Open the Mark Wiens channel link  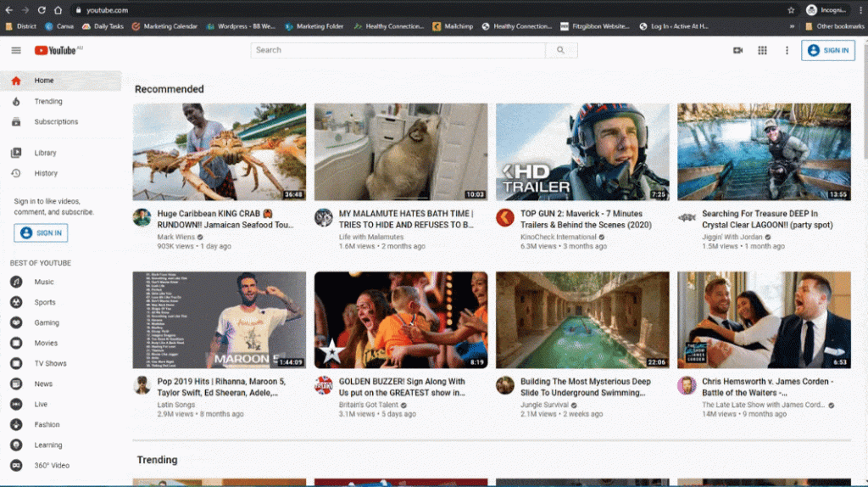(x=176, y=237)
